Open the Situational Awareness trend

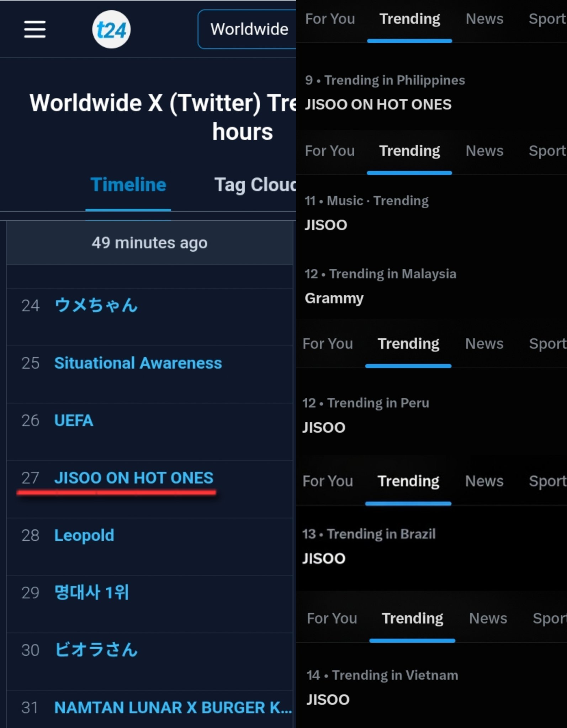click(x=138, y=363)
